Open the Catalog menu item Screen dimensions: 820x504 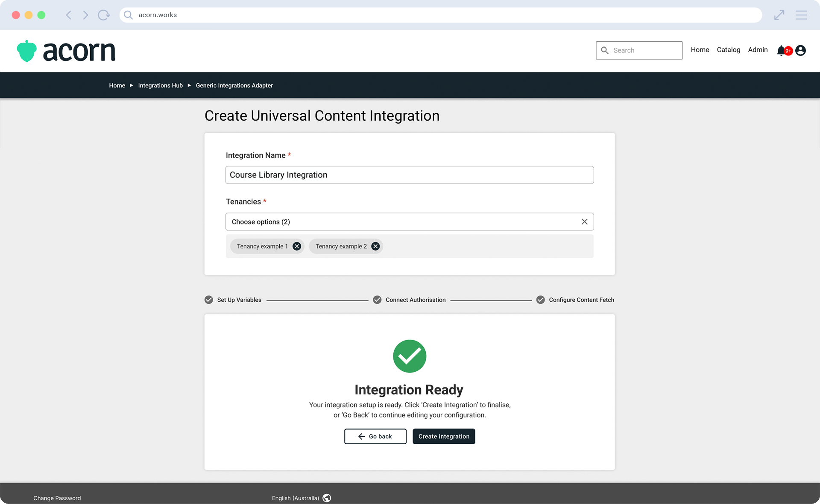728,50
